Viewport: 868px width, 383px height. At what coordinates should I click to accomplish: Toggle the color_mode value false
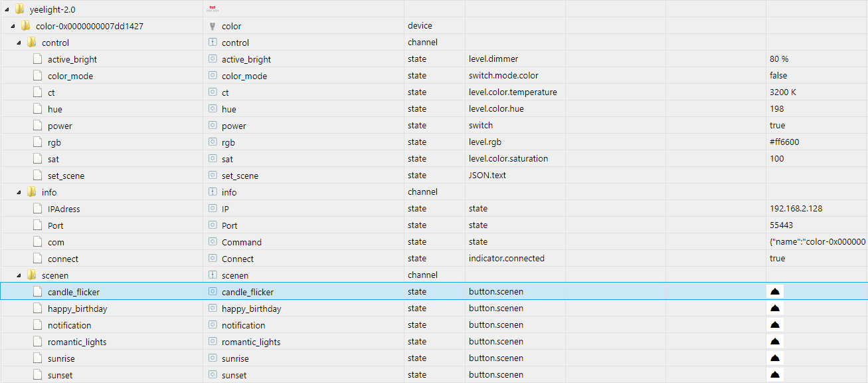778,76
